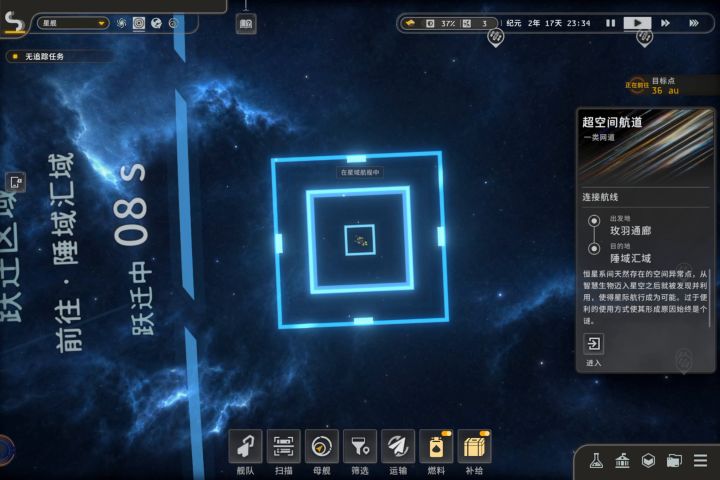Select the fleet at the square center
Image resolution: width=720 pixels, height=480 pixels.
tap(360, 240)
